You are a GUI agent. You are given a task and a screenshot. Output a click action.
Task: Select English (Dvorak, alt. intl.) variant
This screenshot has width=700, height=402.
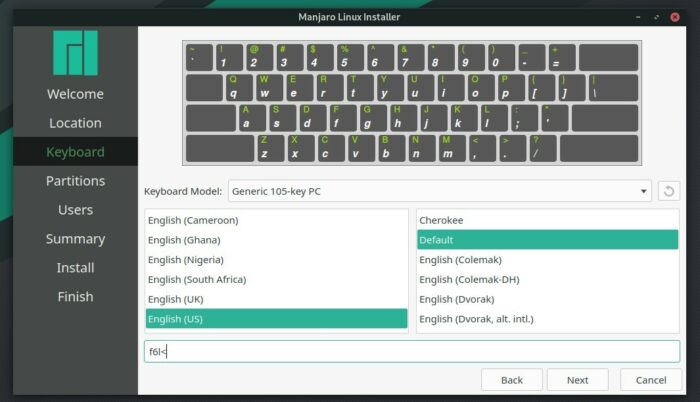pos(547,318)
